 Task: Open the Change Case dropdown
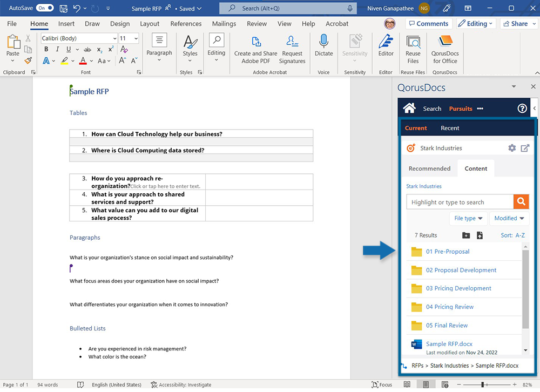(x=104, y=61)
